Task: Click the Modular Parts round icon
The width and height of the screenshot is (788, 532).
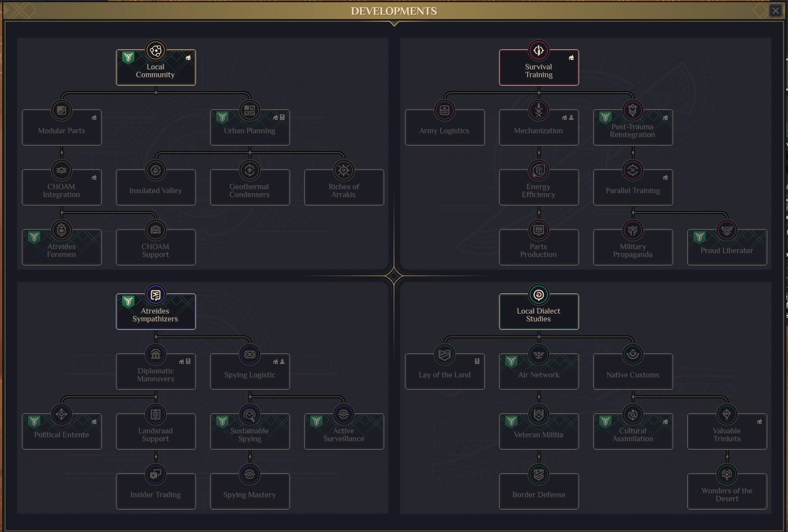Action: click(x=62, y=110)
